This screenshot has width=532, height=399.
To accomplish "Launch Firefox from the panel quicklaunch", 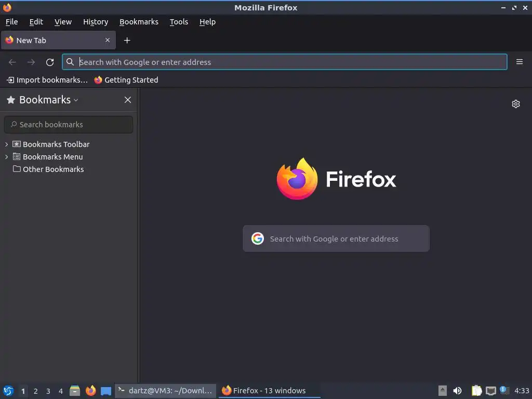I will (x=90, y=391).
